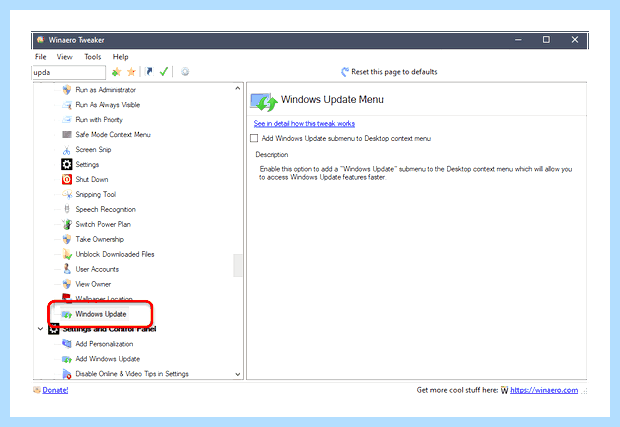Open favorites with the orange star icon
This screenshot has width=620, height=427.
131,72
